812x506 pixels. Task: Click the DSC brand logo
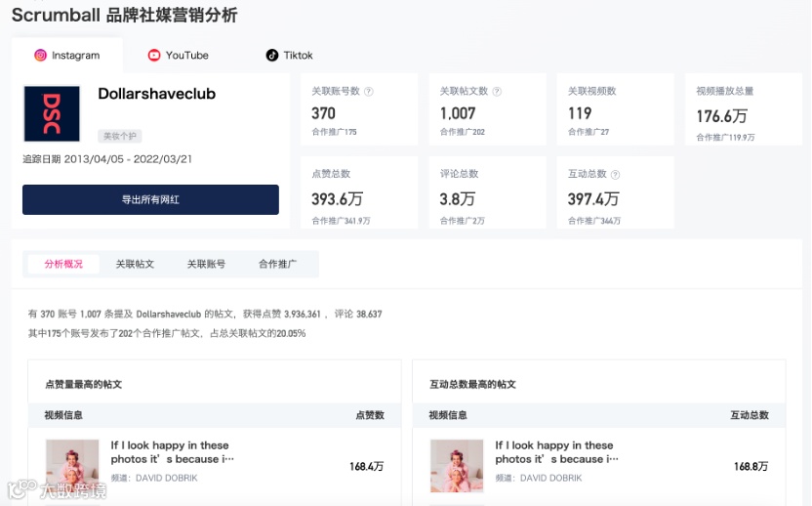(x=52, y=114)
